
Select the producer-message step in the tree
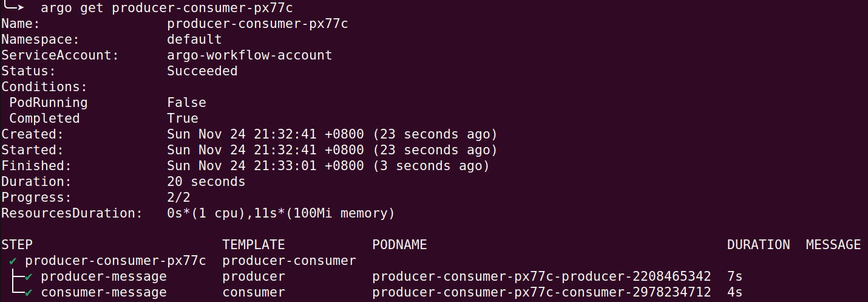tap(103, 277)
